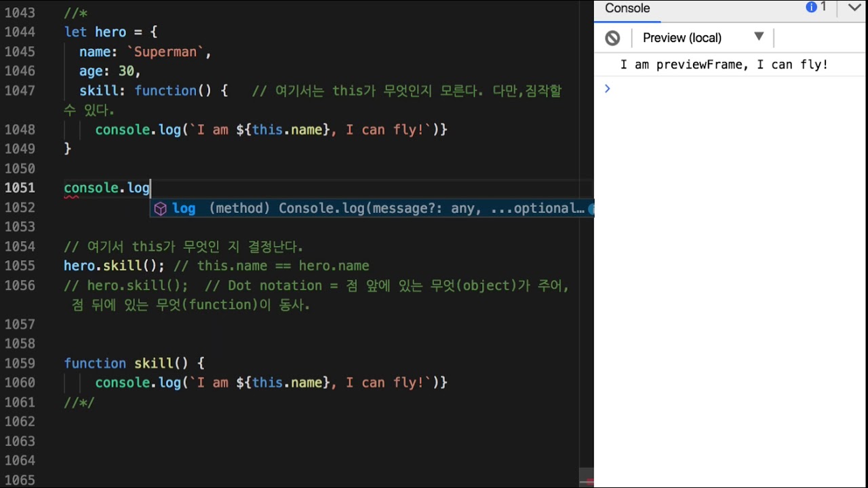868x488 pixels.
Task: Click the console prompt arrow to focus input
Action: (x=608, y=88)
